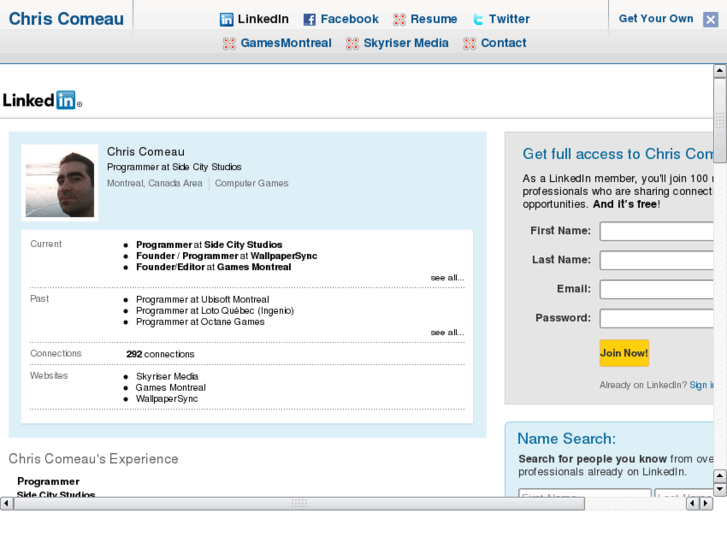The image size is (727, 545).
Task: Click 'Programmer at Ubisoft Montreal' past entry
Action: 203,299
